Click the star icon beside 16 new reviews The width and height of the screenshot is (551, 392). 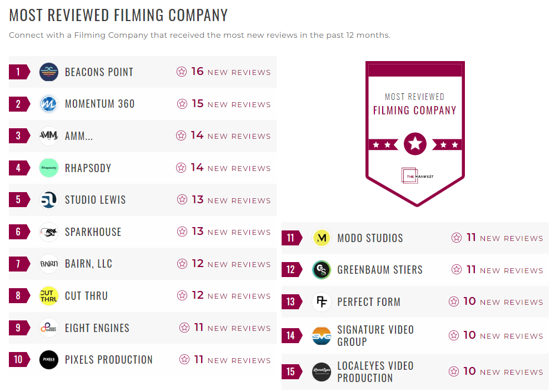182,72
